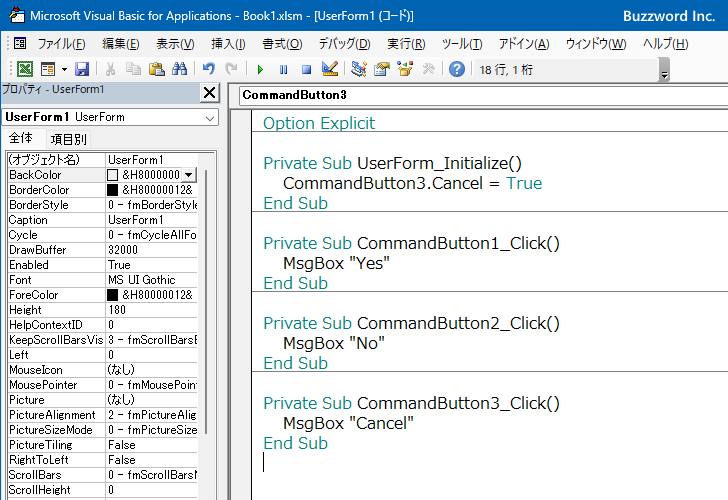Select the black ForeColor swatch
Viewport: 728px width, 500px height.
click(x=112, y=295)
